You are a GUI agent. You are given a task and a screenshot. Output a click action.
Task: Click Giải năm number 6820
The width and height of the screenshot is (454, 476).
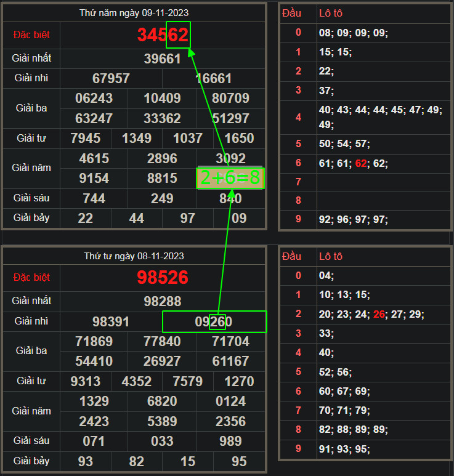pos(162,401)
